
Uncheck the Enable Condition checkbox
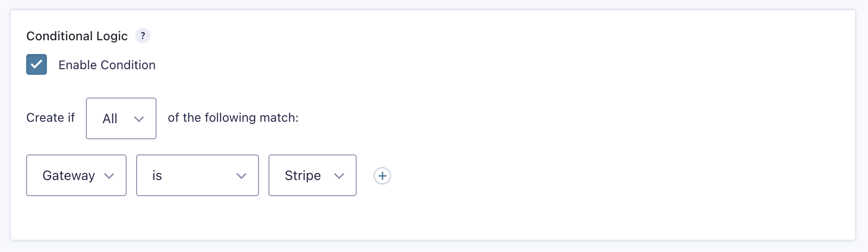tap(37, 64)
